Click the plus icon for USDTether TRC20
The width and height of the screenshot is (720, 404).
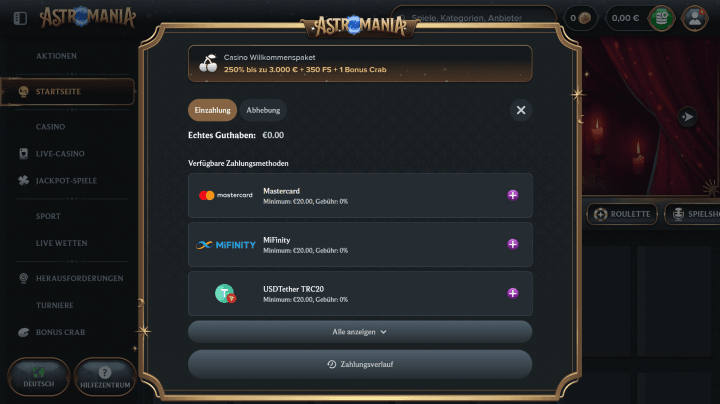point(512,293)
